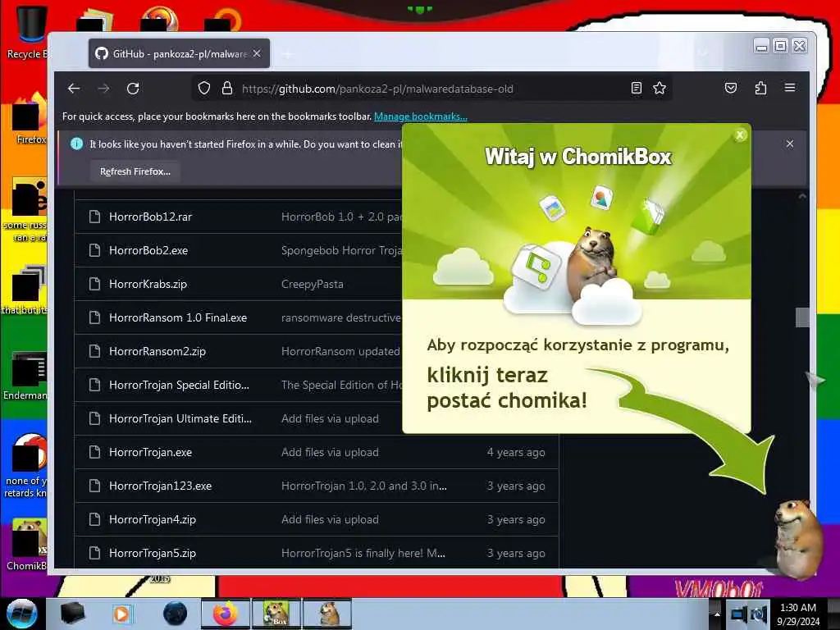Open tracking protection shield icon
The width and height of the screenshot is (840, 630).
pyautogui.click(x=204, y=89)
